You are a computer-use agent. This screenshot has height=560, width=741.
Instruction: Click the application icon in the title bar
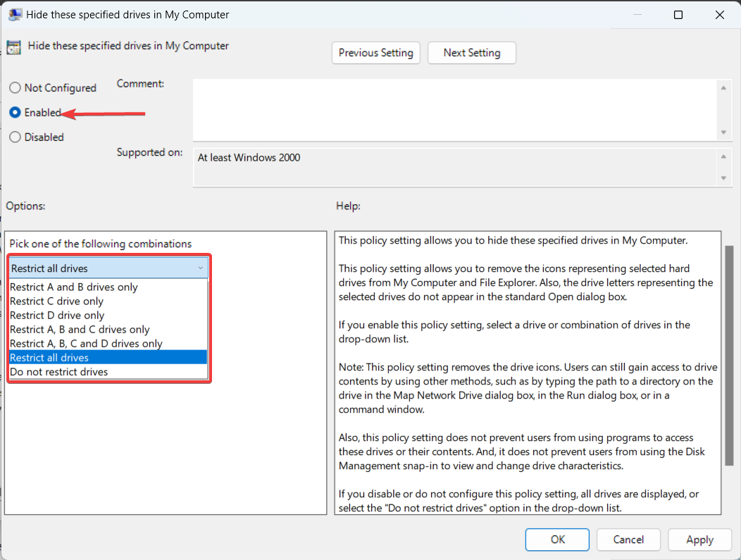pyautogui.click(x=15, y=14)
